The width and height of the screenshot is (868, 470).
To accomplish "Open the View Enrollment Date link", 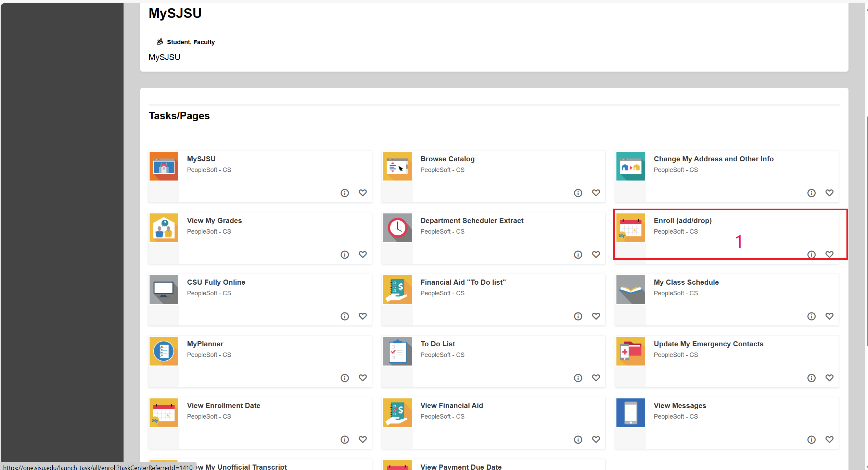I will (x=224, y=406).
